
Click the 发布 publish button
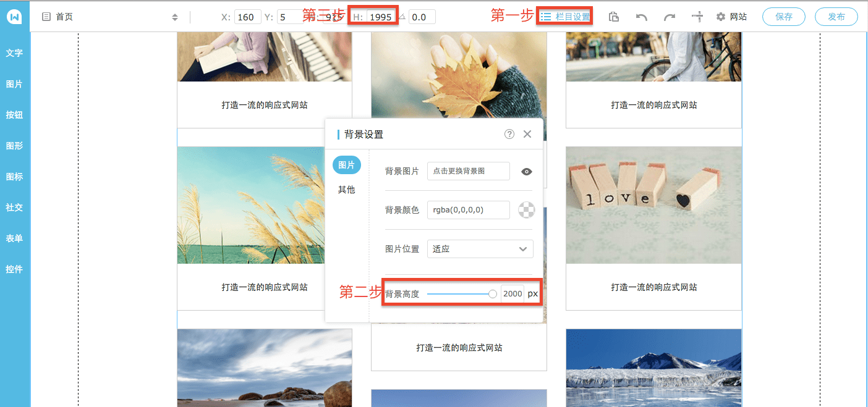click(x=836, y=17)
